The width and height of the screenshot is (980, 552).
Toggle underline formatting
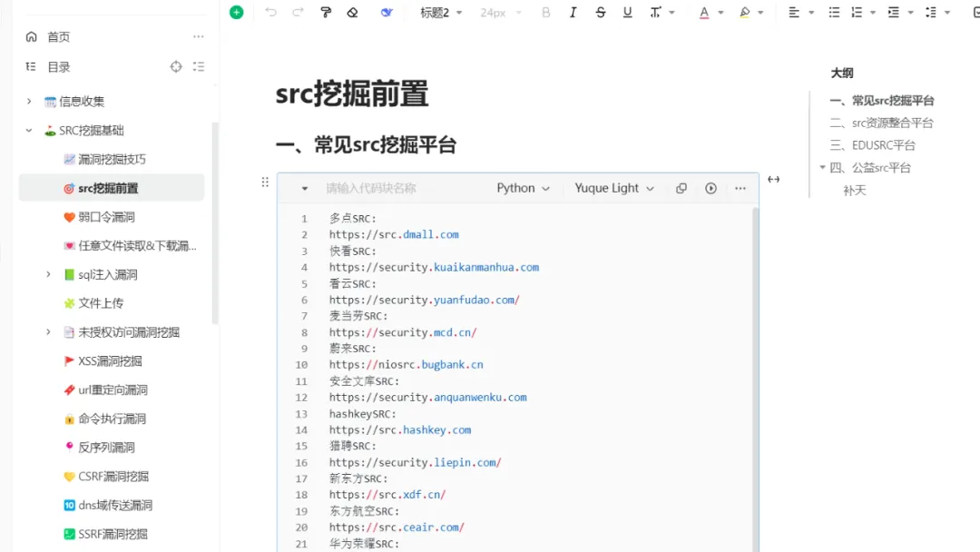[628, 12]
